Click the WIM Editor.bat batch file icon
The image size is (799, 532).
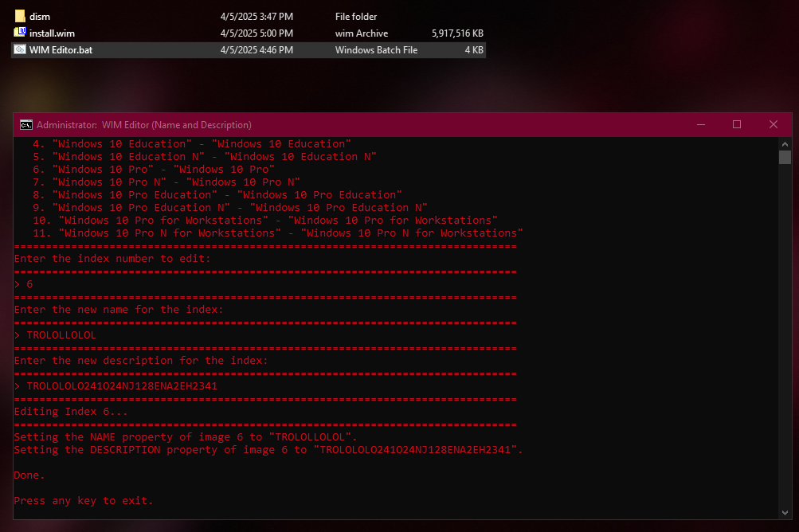[20, 49]
